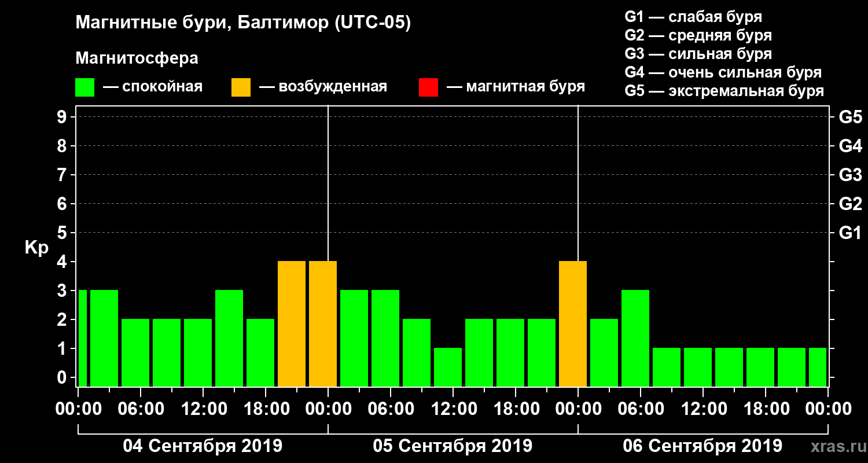Click 00:00 label between 04 and 05 Сентября
The height and width of the screenshot is (463, 868).
tap(329, 409)
